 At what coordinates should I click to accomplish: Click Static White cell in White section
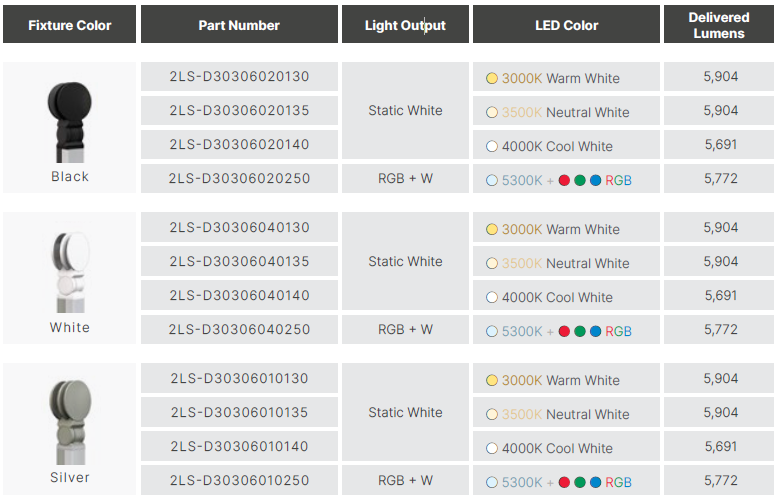(405, 261)
